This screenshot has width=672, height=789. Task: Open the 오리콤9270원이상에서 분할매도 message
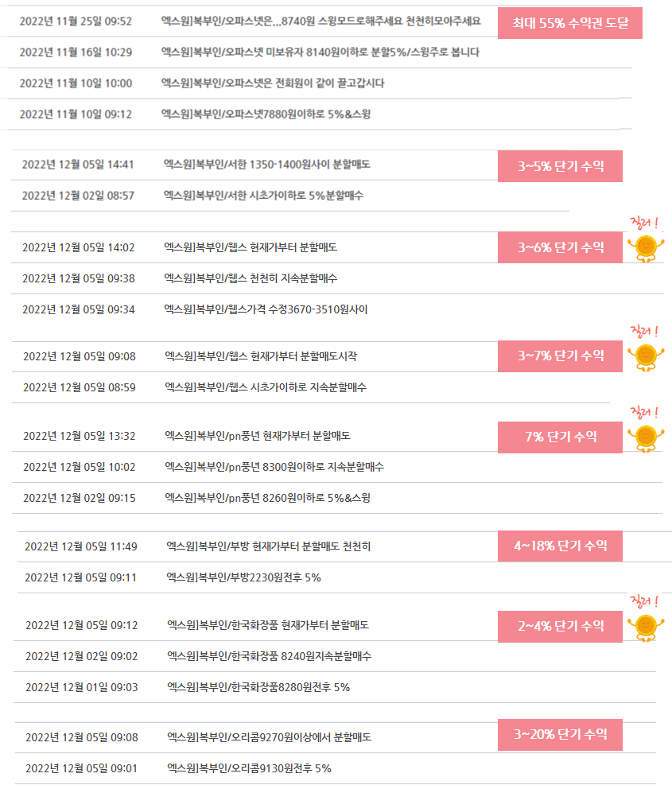click(x=269, y=737)
